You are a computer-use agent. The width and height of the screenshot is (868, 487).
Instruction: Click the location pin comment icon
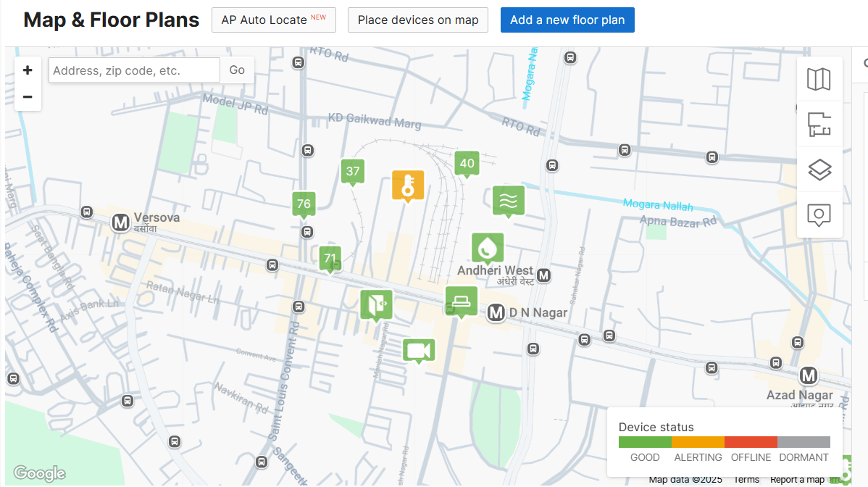[819, 215]
